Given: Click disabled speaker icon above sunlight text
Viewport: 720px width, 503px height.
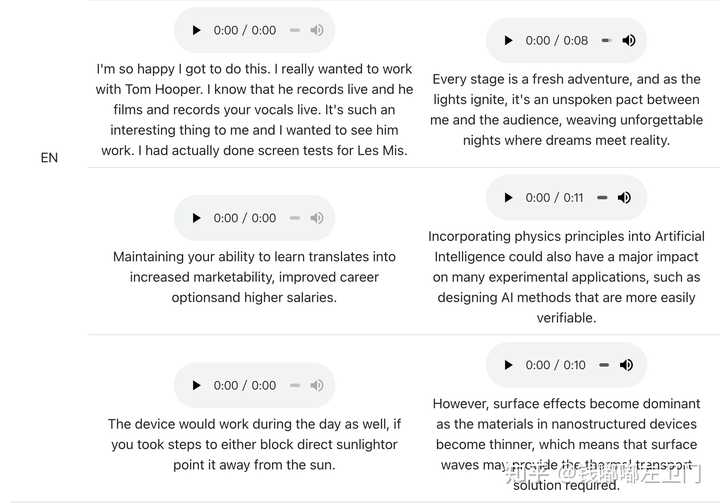Looking at the screenshot, I should (x=317, y=385).
